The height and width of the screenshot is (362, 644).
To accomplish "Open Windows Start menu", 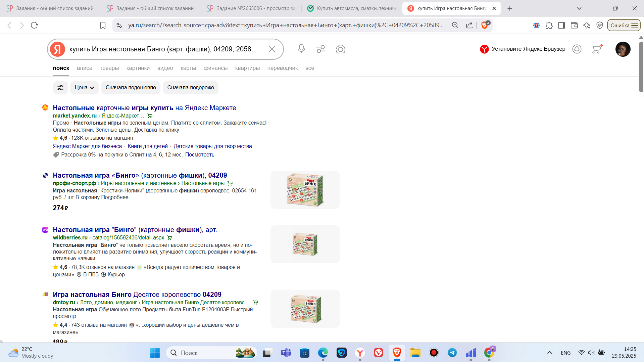I will pyautogui.click(x=155, y=353).
